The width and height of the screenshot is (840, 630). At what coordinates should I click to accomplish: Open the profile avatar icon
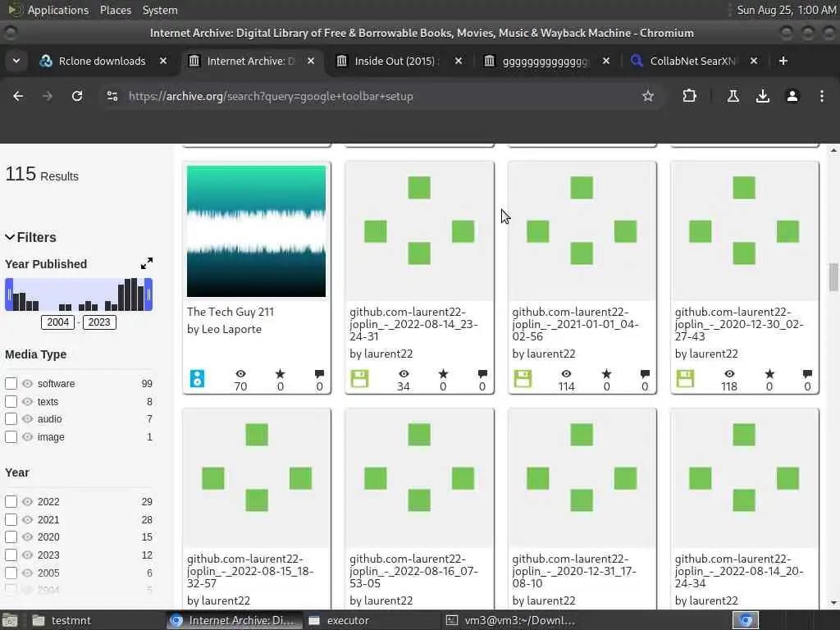792,96
